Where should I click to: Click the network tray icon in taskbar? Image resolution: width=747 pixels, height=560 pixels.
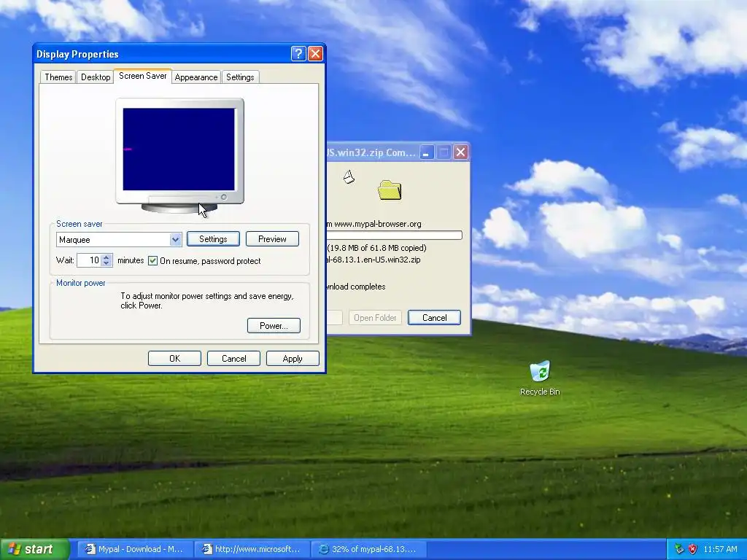point(679,549)
